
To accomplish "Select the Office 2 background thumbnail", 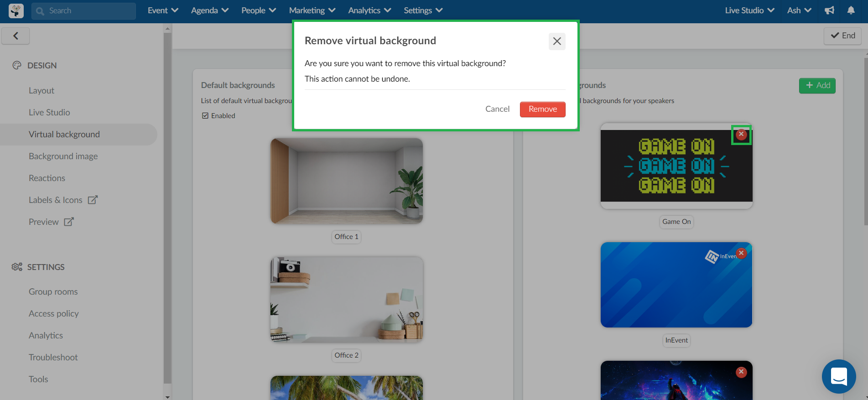I will [347, 300].
